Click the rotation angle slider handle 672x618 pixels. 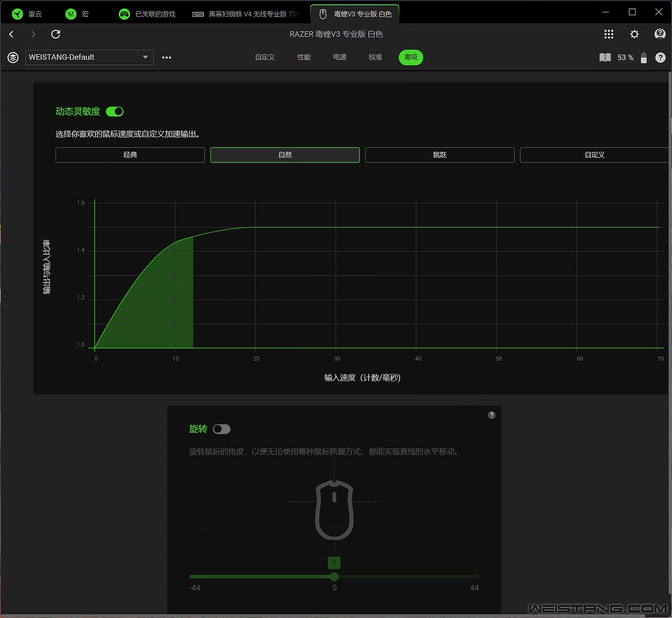pos(334,576)
